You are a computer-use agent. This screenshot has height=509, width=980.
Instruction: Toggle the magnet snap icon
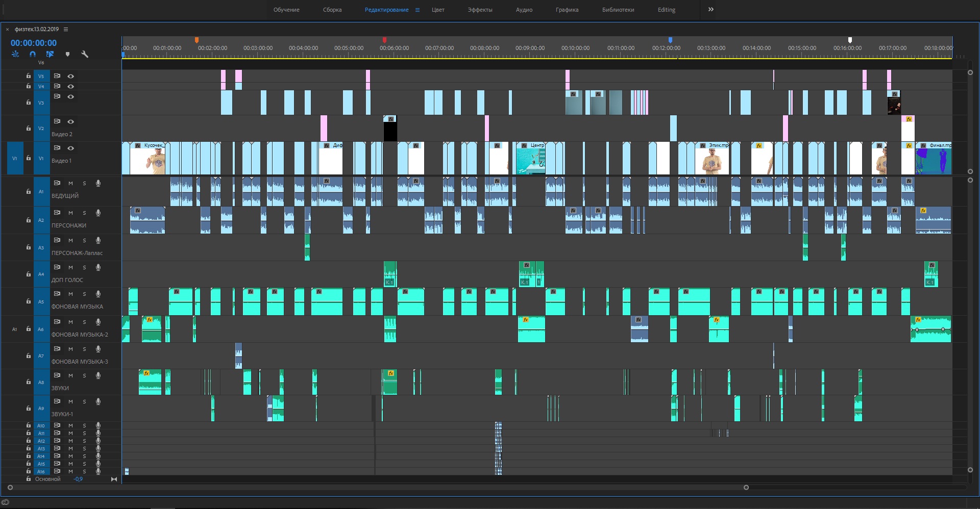[33, 54]
